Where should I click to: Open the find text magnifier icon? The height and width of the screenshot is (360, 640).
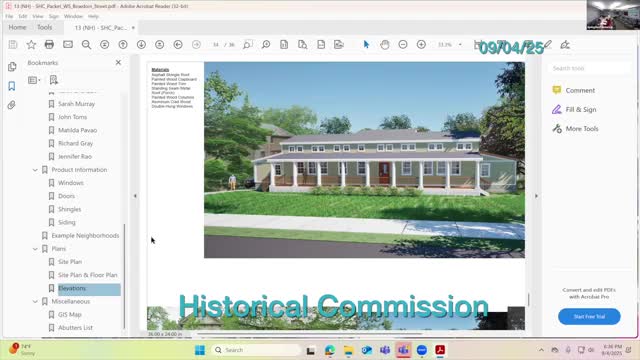pyautogui.click(x=86, y=44)
